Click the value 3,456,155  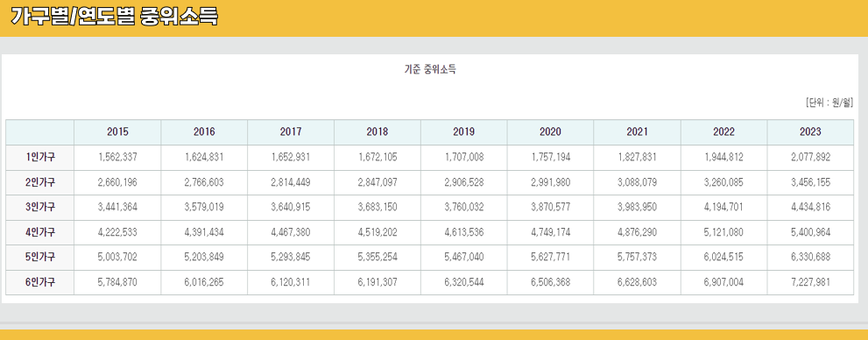tap(810, 182)
